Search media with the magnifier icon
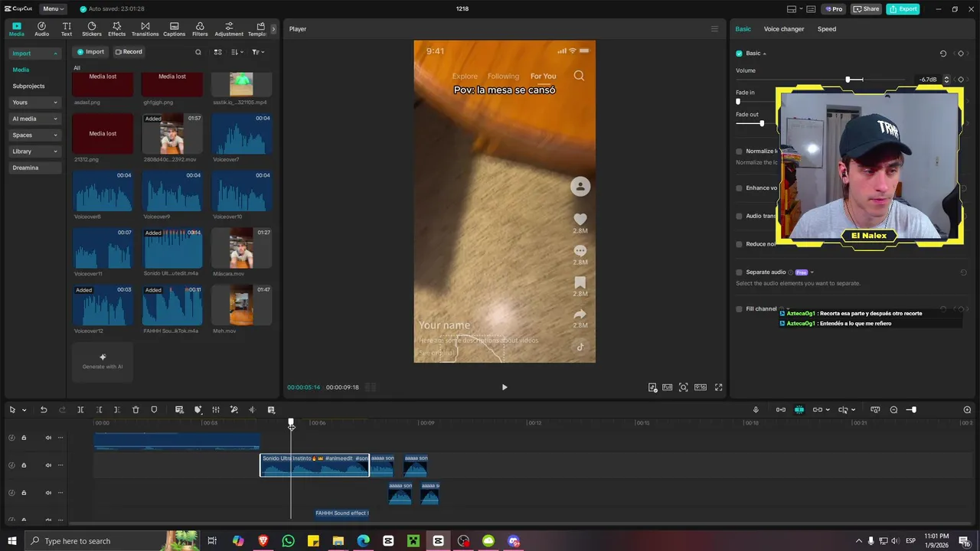The height and width of the screenshot is (551, 980). point(198,52)
